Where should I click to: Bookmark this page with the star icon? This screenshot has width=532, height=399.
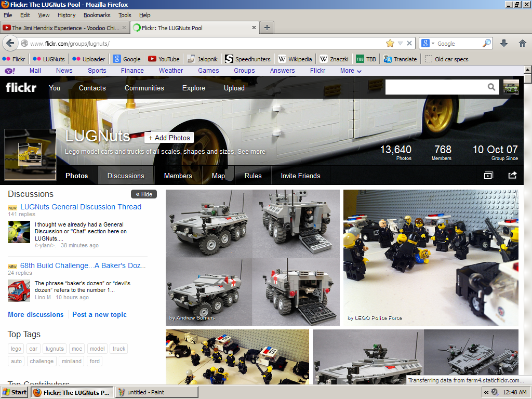(x=390, y=43)
